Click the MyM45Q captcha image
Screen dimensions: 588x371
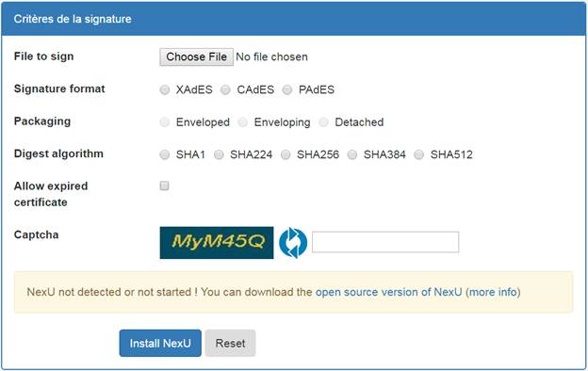pyautogui.click(x=217, y=242)
